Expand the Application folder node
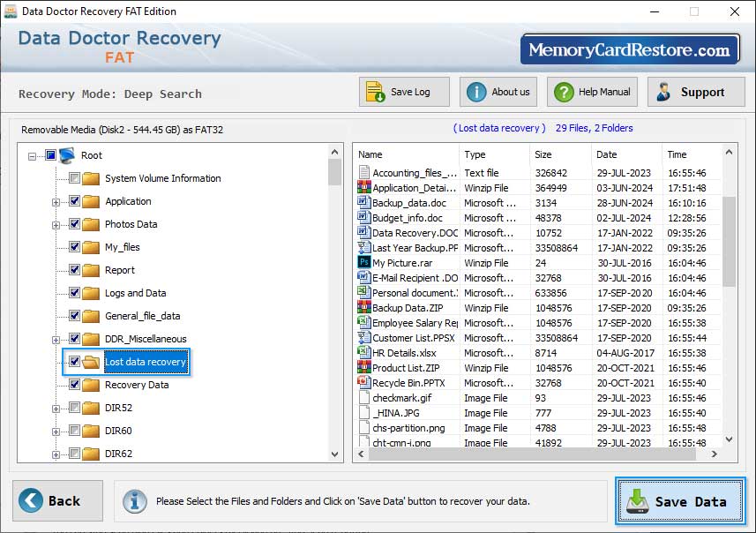756x533 pixels. coord(56,202)
